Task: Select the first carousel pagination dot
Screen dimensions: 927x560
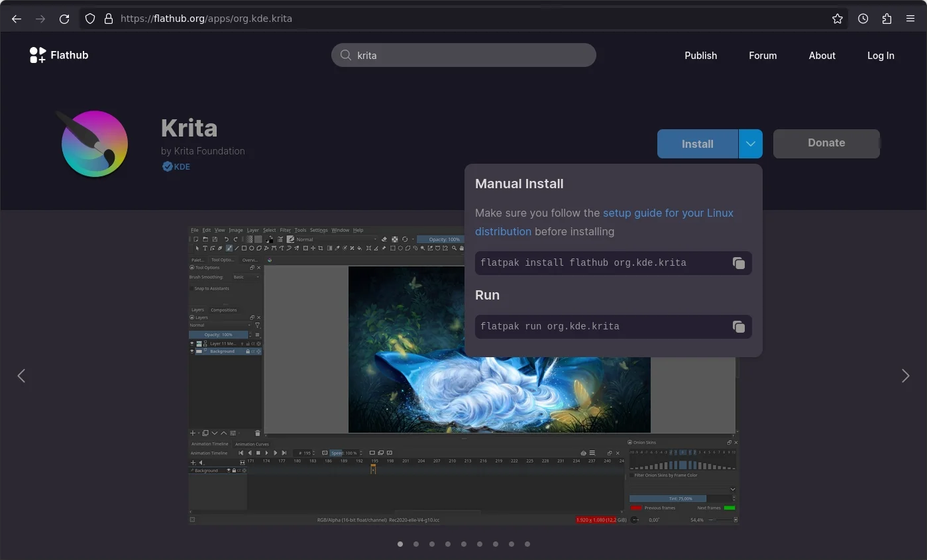Action: [400, 544]
